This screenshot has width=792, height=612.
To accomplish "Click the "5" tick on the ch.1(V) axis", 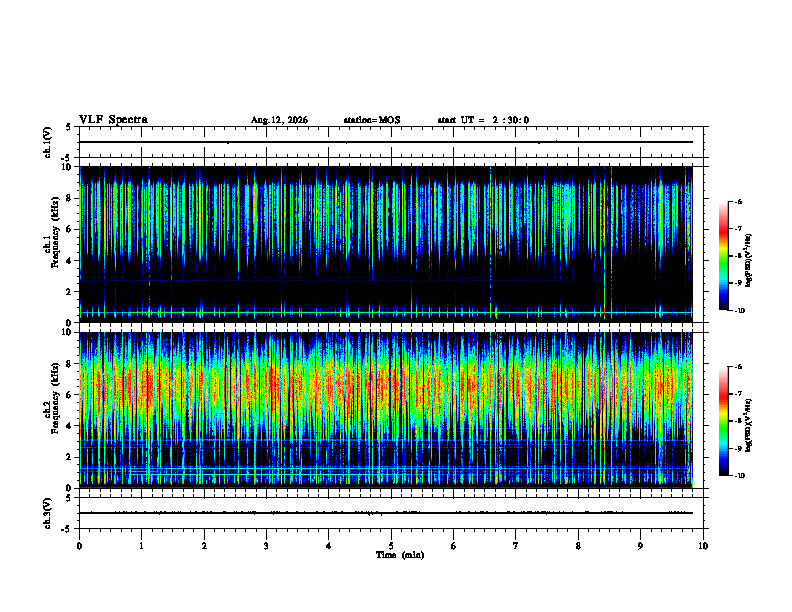I will click(x=68, y=127).
